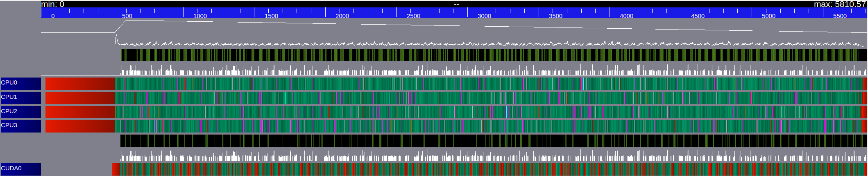Image resolution: width=868 pixels, height=176 pixels.
Task: Click the 5500 mark on time ruler
Action: pyautogui.click(x=840, y=16)
